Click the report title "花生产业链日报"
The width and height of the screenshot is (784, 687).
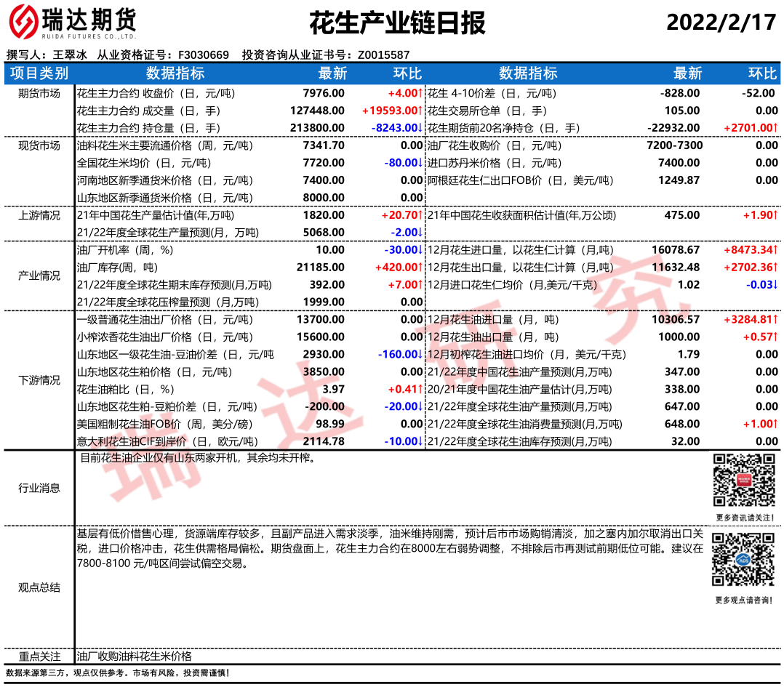click(397, 23)
